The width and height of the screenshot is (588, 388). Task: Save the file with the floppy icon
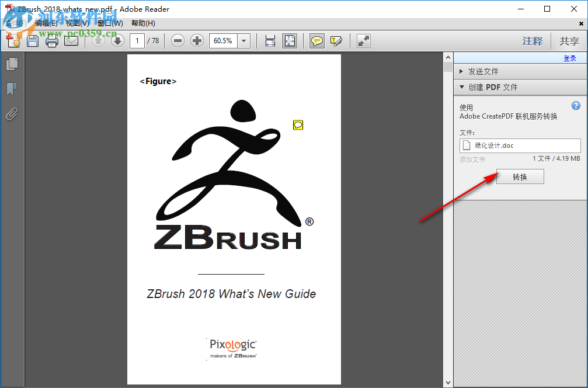click(33, 40)
